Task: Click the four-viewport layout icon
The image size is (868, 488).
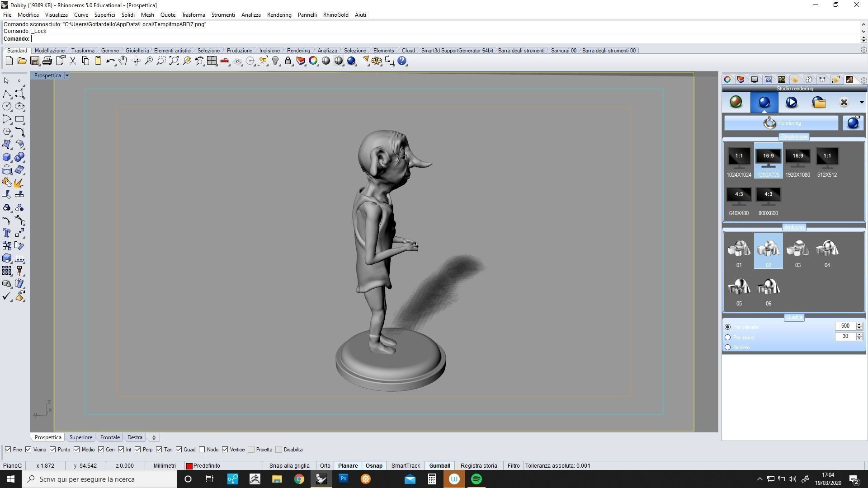Action: click(212, 61)
